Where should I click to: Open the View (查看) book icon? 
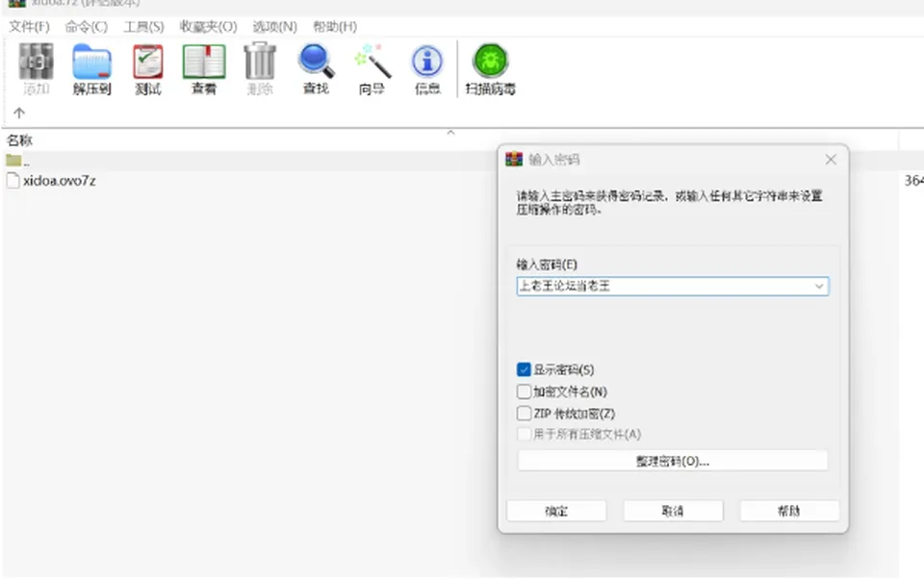[204, 68]
